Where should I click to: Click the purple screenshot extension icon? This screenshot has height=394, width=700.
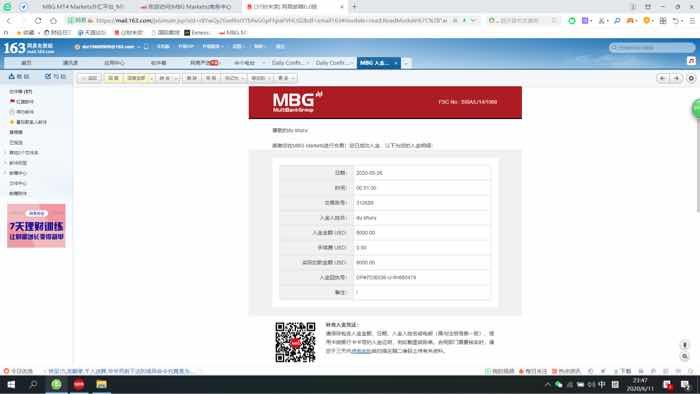tap(585, 21)
